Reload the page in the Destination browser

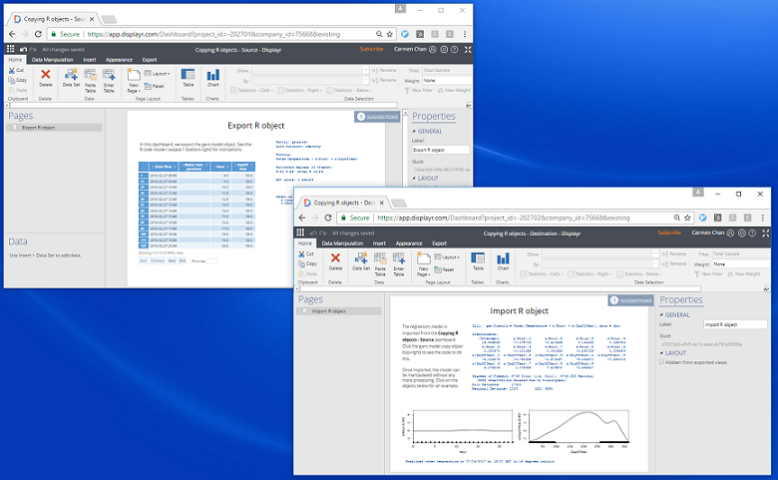(x=328, y=217)
